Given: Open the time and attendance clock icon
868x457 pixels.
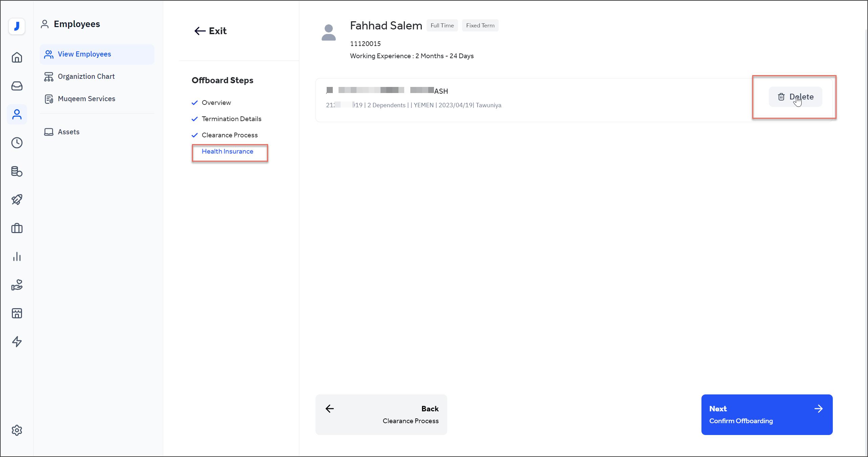Looking at the screenshot, I should (17, 143).
